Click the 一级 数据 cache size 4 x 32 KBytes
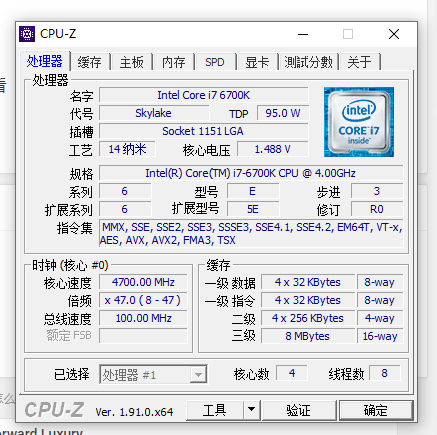The height and width of the screenshot is (435, 437). point(308,282)
